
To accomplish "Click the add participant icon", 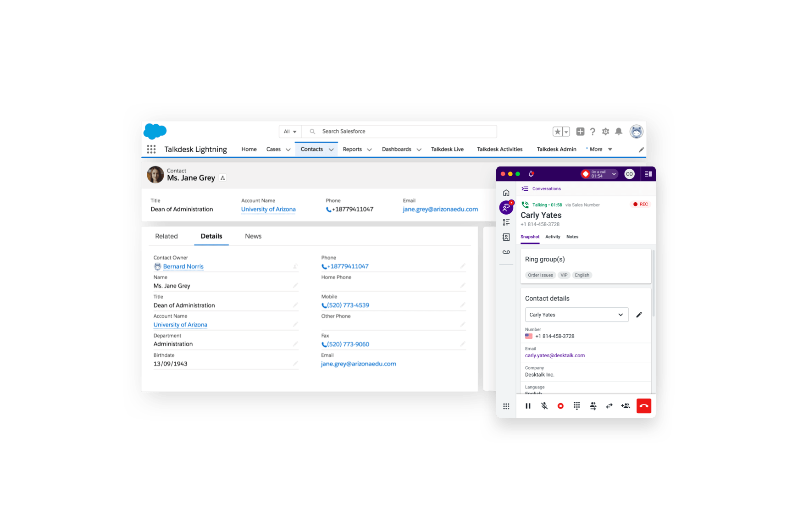I will [x=626, y=406].
